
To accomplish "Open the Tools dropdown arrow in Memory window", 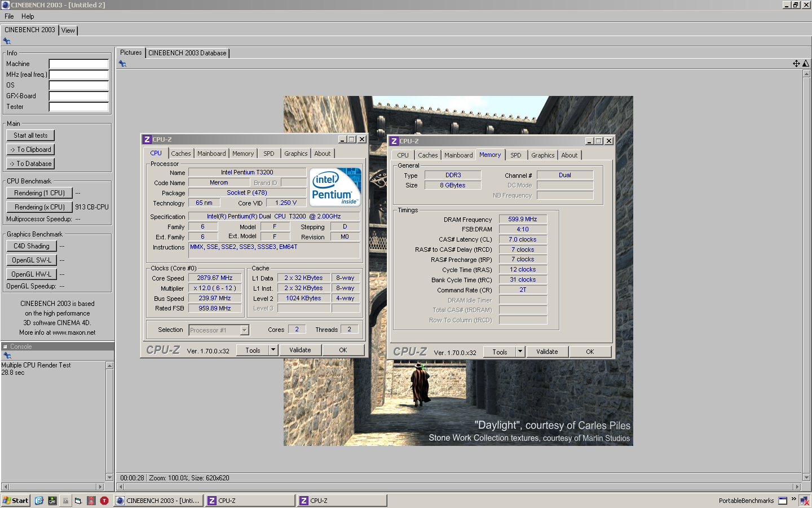I will 520,352.
